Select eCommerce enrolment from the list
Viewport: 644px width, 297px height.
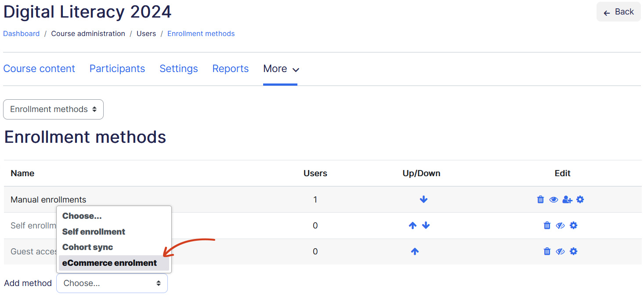click(110, 263)
